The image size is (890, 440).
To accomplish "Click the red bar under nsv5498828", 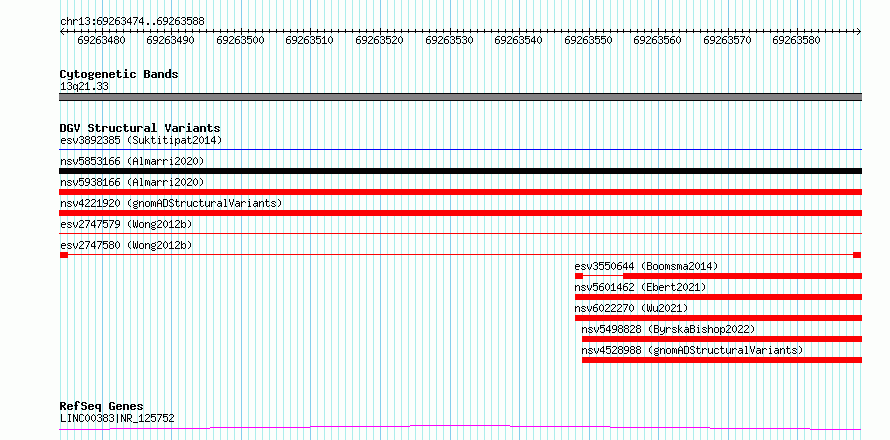I will [x=722, y=339].
